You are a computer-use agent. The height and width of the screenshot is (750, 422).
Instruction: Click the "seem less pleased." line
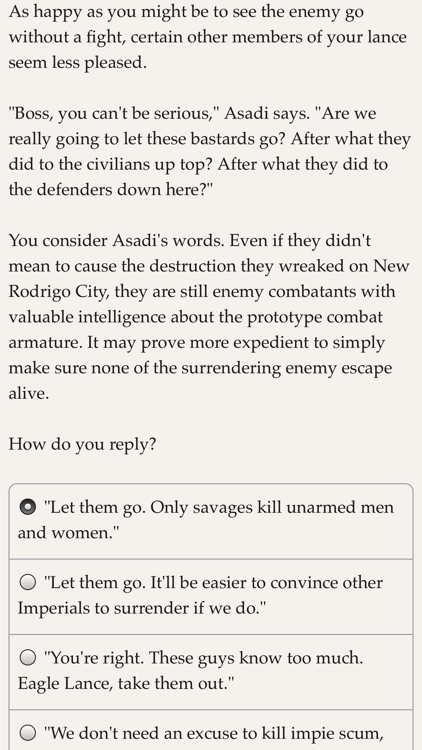pyautogui.click(x=78, y=63)
